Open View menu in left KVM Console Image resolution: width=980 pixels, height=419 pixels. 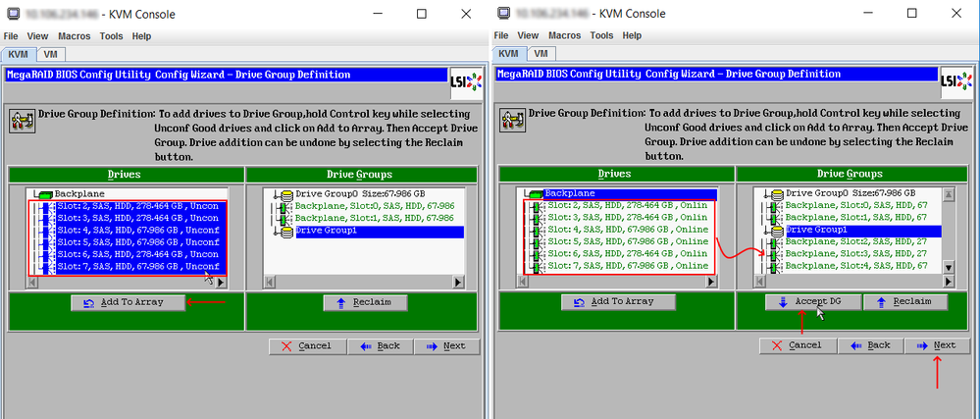(x=37, y=36)
